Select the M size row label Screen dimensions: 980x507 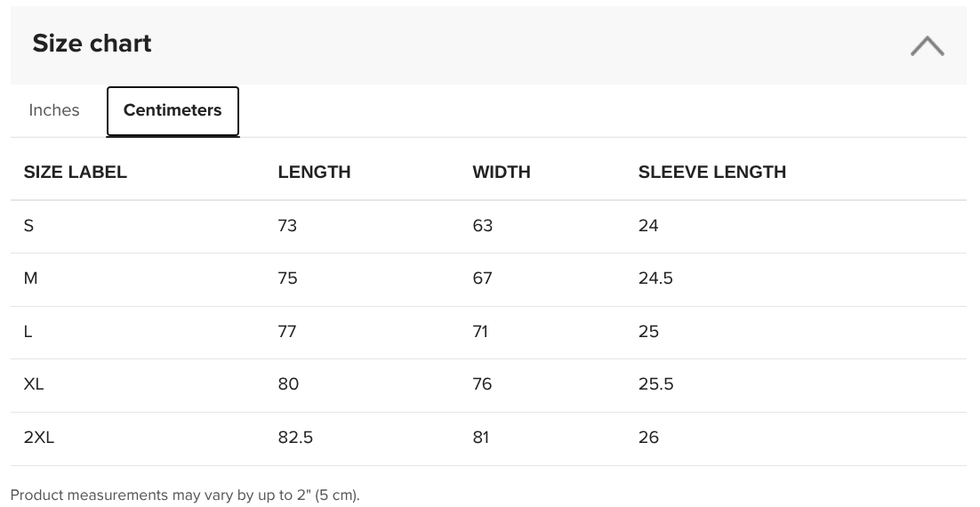click(x=30, y=278)
